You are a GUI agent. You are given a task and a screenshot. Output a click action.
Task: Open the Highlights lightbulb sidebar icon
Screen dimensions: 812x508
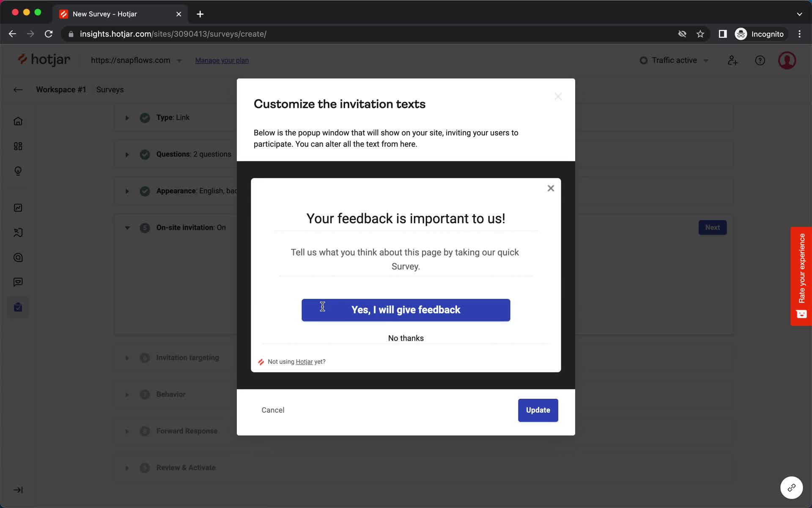pyautogui.click(x=18, y=171)
